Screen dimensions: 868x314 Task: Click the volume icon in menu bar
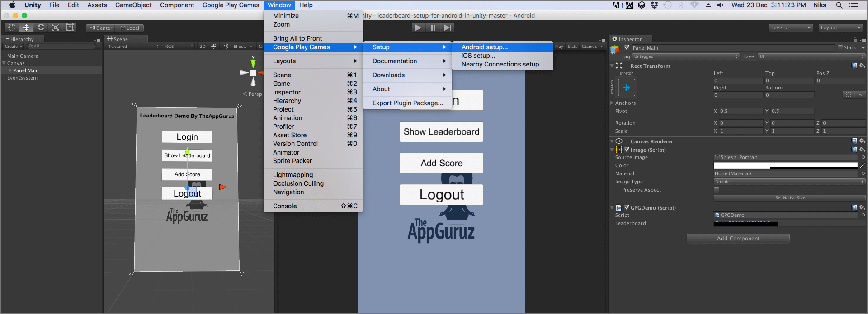tap(720, 5)
